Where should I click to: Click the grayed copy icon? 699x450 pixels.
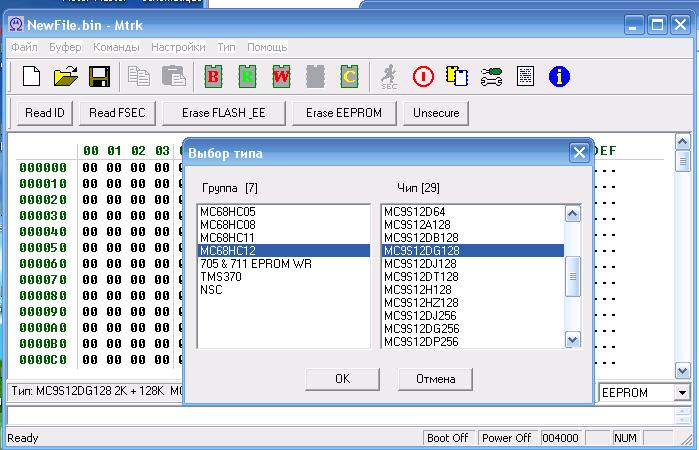click(x=139, y=76)
